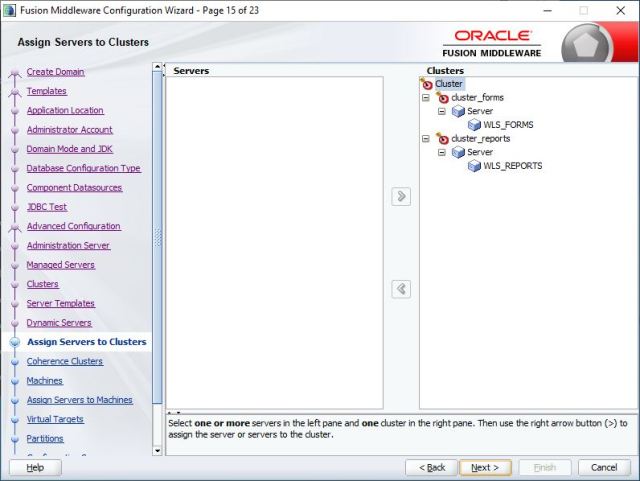Click the cluster_forms target icon
The height and width of the screenshot is (481, 640).
(442, 98)
